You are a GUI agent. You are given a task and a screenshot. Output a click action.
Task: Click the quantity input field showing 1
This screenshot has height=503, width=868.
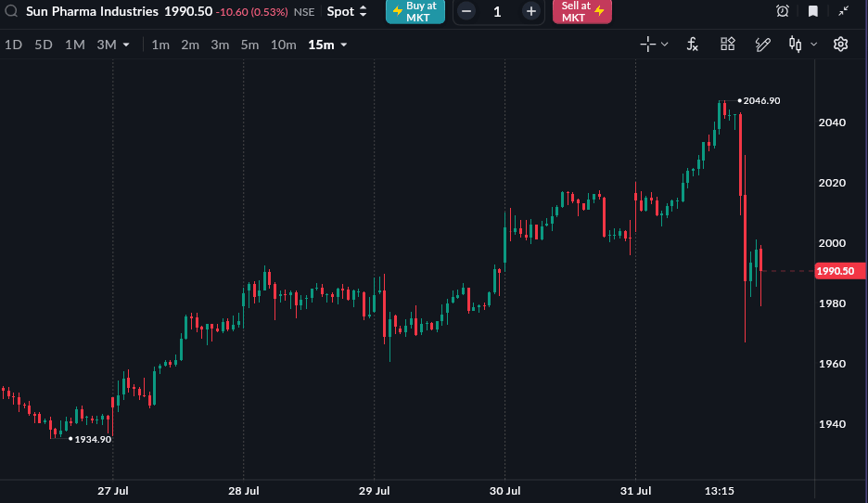coord(497,12)
